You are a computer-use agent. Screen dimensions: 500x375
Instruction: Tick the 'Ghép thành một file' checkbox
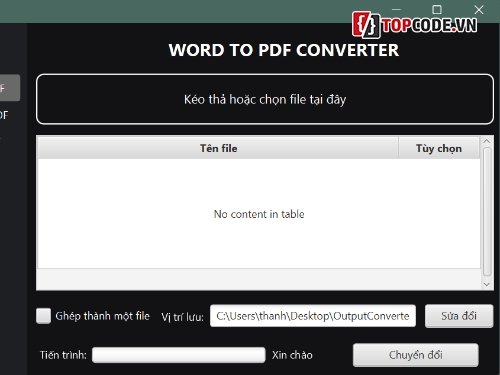point(44,316)
